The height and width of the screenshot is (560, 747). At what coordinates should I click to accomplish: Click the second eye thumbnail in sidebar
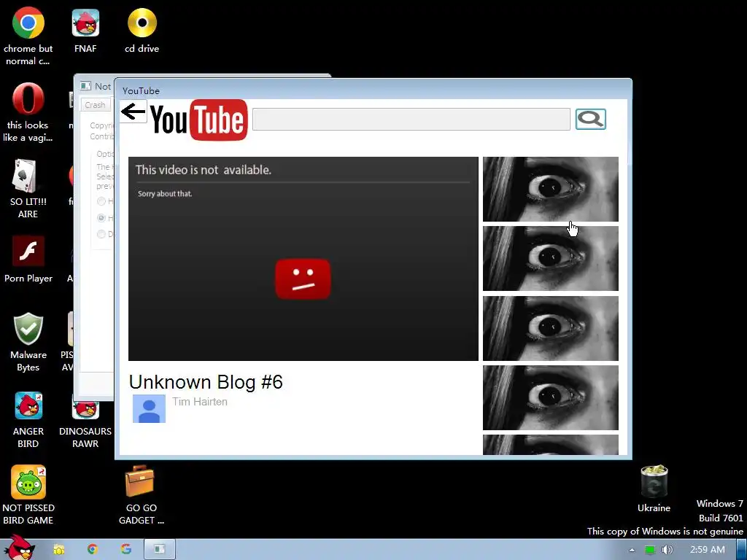551,259
